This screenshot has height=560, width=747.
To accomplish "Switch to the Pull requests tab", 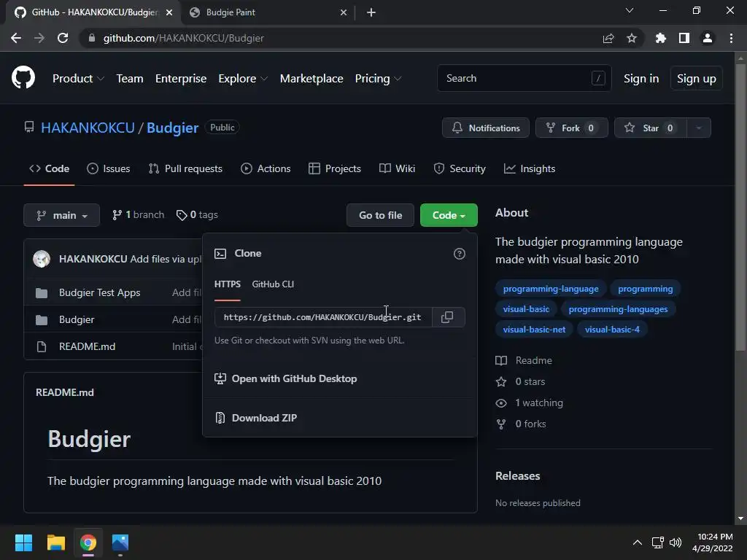I will [x=185, y=168].
